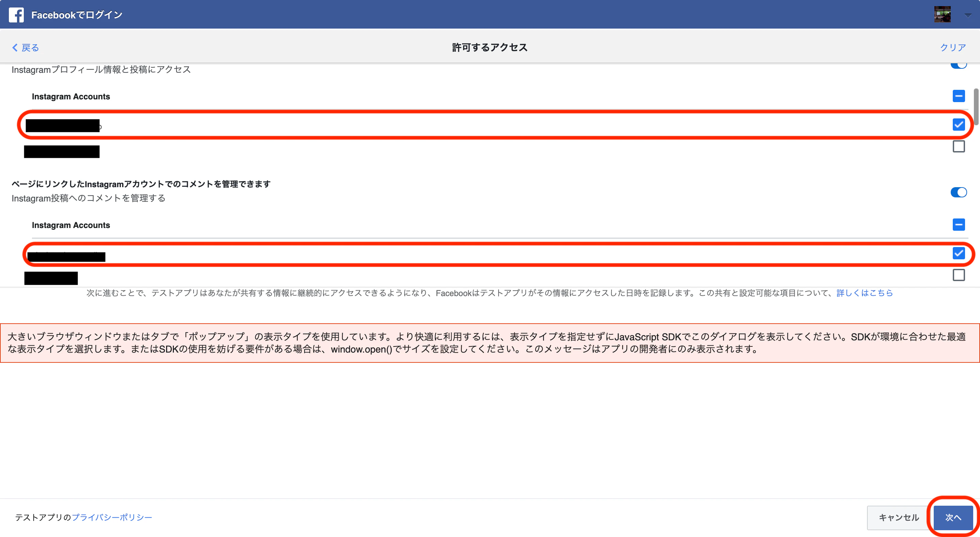Screen dimensions: 980x537
Task: Click Instagram投稿へのコメントを管理する text
Action: 88,198
